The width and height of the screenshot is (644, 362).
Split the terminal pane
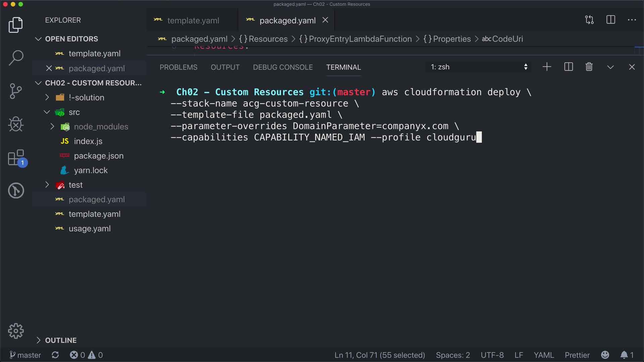click(569, 67)
